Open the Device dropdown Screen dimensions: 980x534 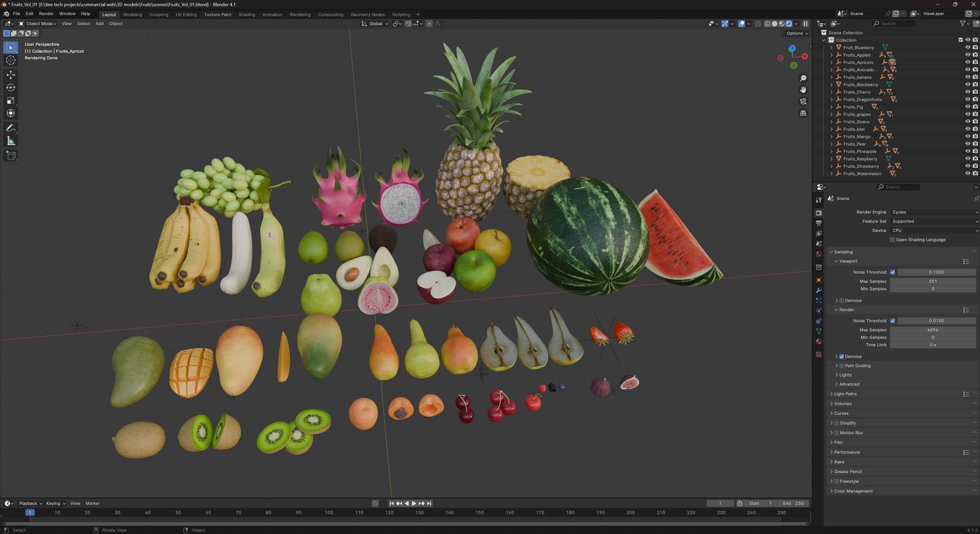point(934,231)
